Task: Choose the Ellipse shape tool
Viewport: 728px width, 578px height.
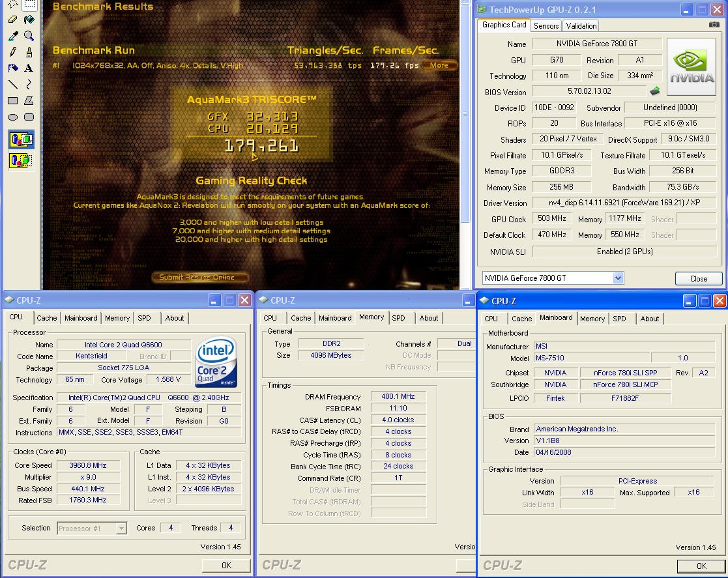Action: point(13,117)
